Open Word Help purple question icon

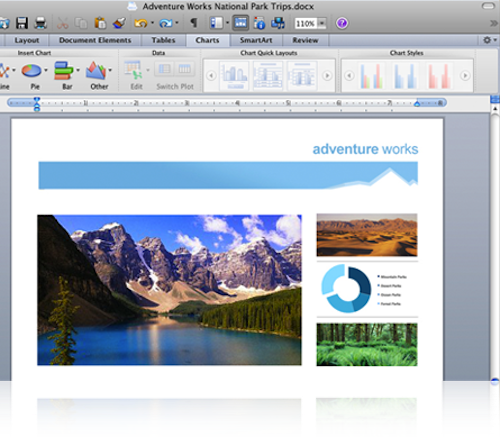tap(342, 23)
